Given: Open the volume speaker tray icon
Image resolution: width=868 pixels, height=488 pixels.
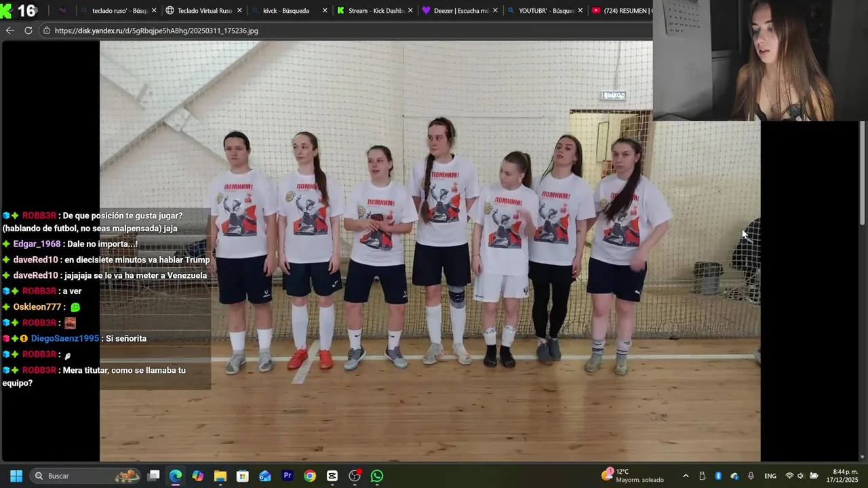Looking at the screenshot, I should pos(800,476).
